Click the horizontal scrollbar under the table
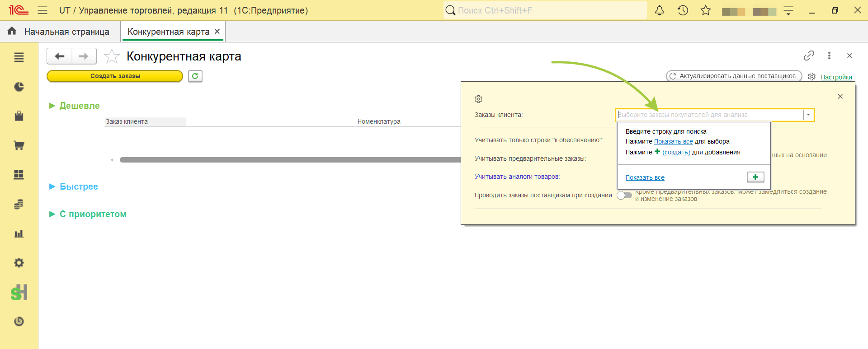The image size is (868, 349). [289, 160]
